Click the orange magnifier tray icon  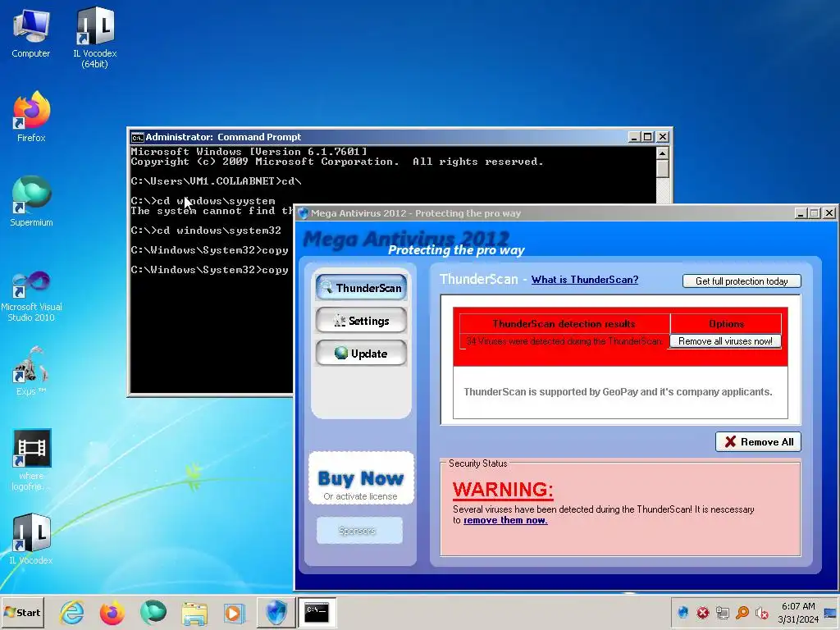click(742, 612)
